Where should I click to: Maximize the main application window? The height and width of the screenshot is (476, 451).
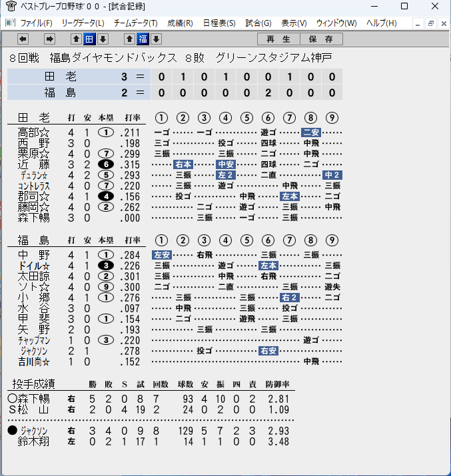point(404,6)
